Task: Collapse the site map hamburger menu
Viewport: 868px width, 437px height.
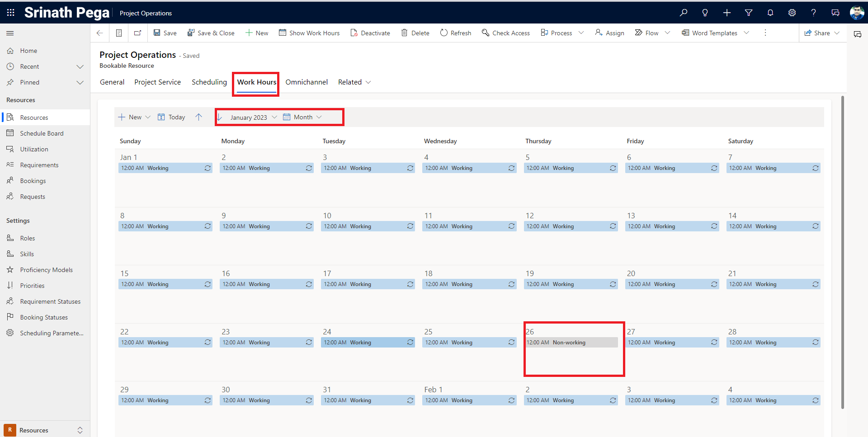Action: (10, 33)
